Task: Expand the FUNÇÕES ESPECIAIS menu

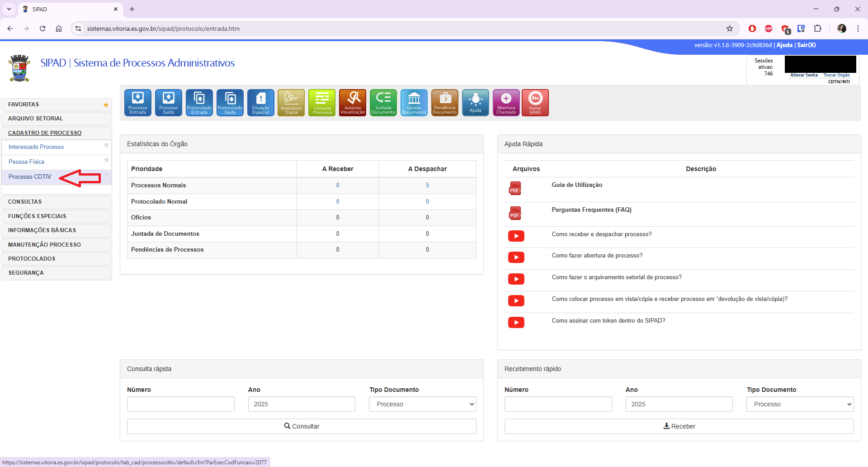Action: (x=57, y=216)
